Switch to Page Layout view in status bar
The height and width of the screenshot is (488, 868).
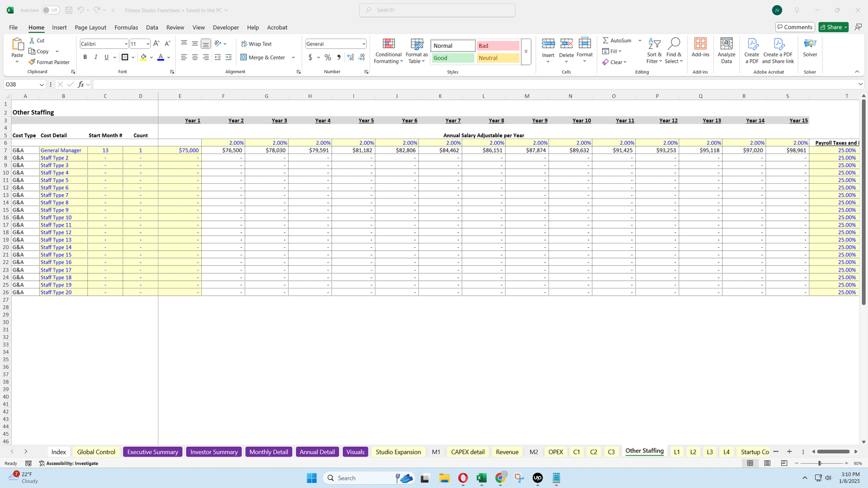tap(767, 463)
